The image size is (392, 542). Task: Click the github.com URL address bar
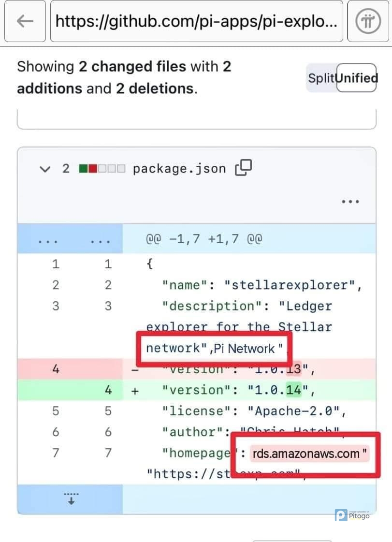click(196, 21)
